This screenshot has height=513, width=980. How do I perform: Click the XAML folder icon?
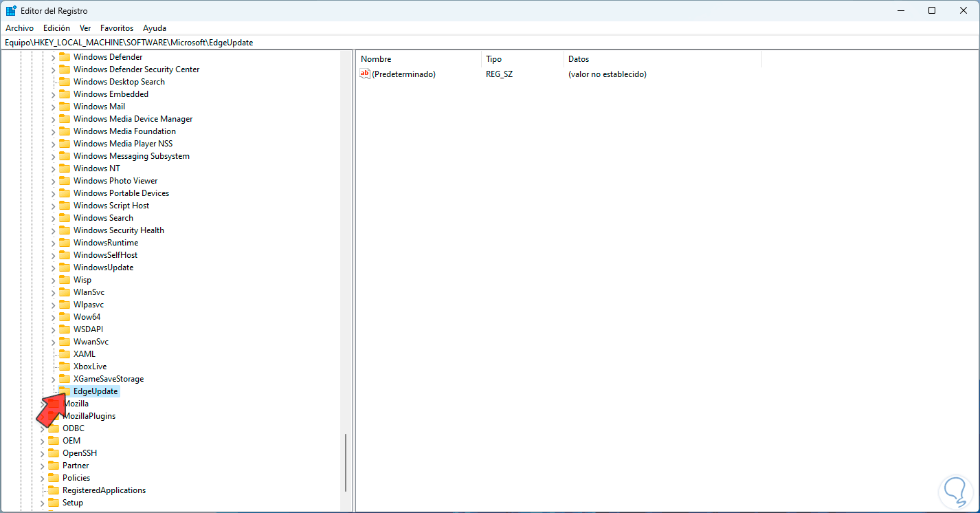[65, 354]
